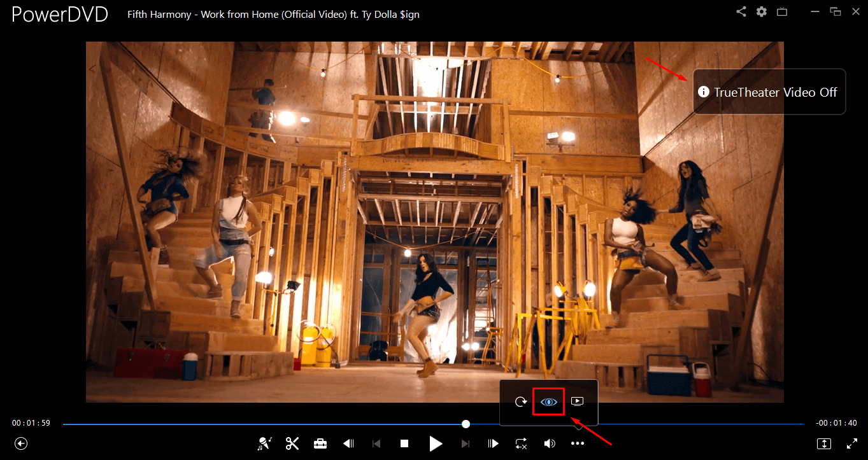
Task: Step forward one frame
Action: [x=493, y=443]
